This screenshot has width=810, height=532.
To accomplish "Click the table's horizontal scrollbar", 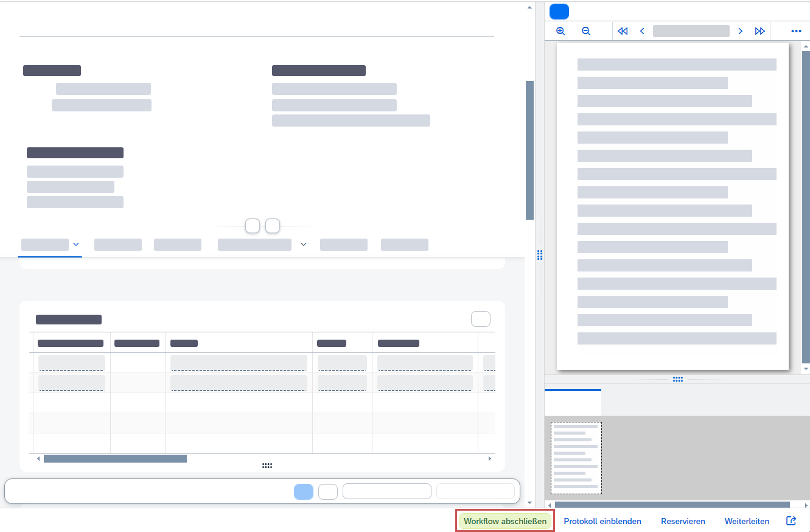I will point(115,458).
